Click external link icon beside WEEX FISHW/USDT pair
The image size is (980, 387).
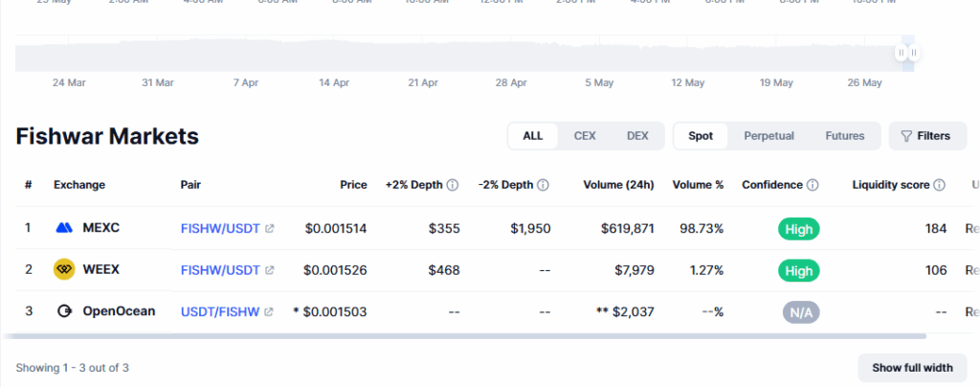point(269,271)
